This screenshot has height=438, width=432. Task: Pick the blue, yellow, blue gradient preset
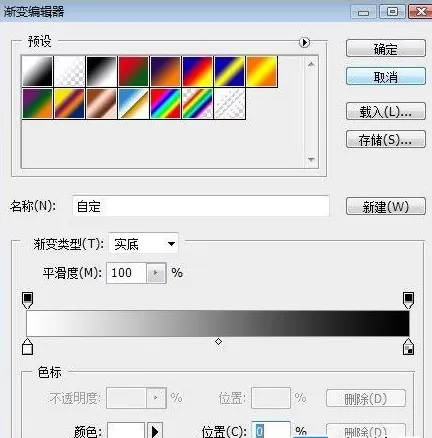229,71
